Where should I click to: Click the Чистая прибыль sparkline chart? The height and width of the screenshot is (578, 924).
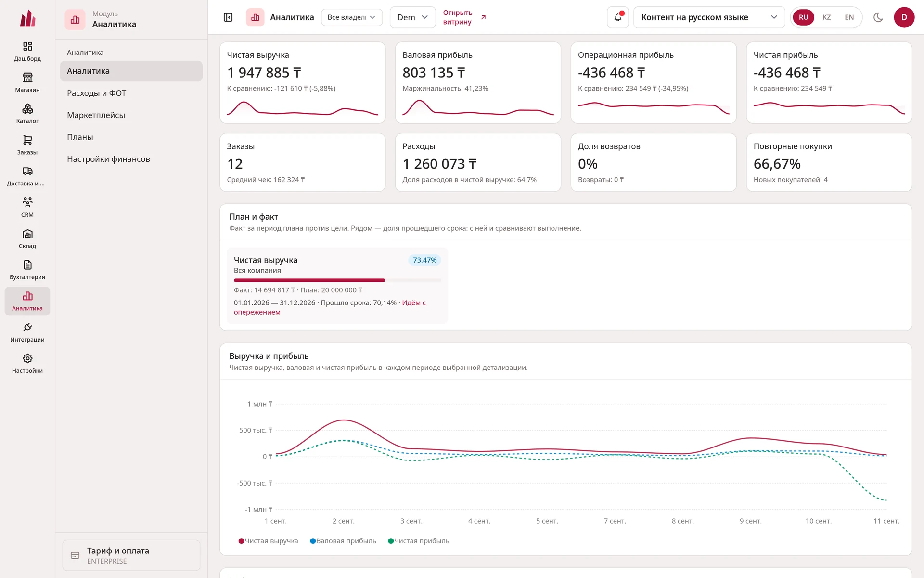(x=829, y=108)
